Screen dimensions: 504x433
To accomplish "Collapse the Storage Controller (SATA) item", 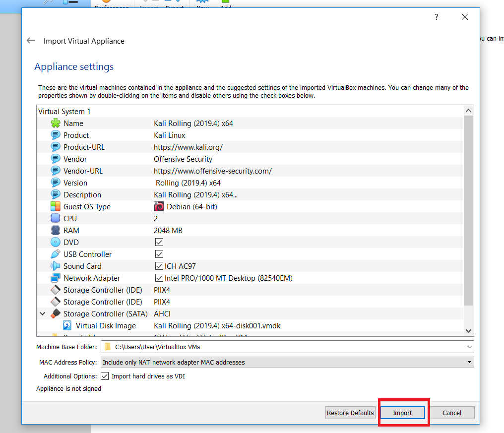I will pos(43,314).
